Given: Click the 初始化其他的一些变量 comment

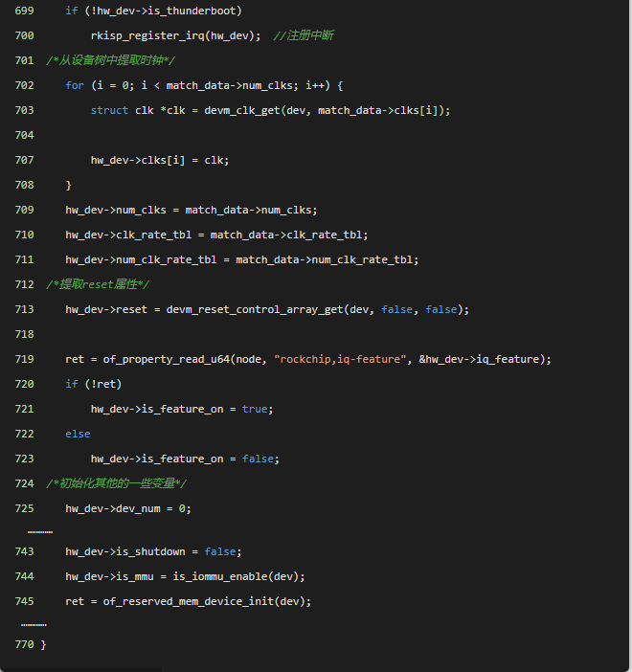Looking at the screenshot, I should [x=116, y=483].
